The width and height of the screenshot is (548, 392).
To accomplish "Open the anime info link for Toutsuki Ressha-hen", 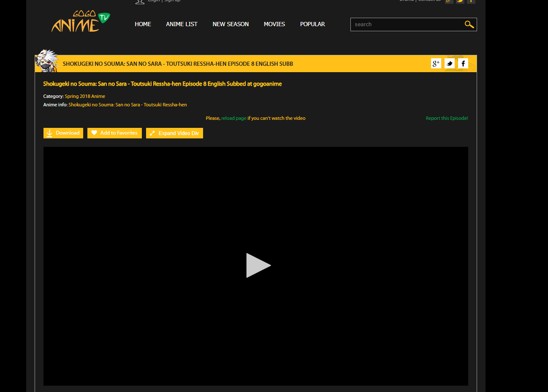I will 128,105.
